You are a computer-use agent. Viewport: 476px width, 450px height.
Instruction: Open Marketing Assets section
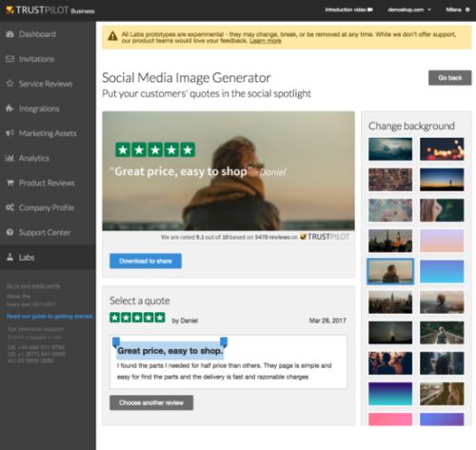(48, 133)
